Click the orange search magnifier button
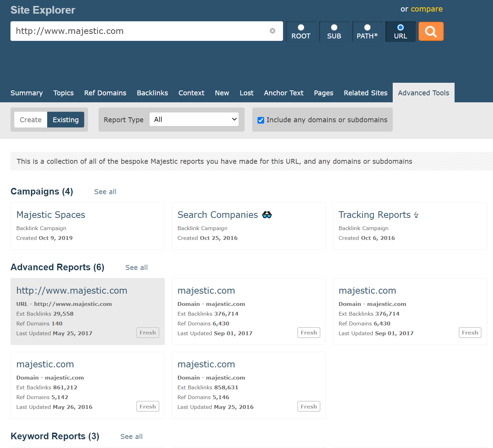This screenshot has width=493, height=448. pyautogui.click(x=431, y=31)
